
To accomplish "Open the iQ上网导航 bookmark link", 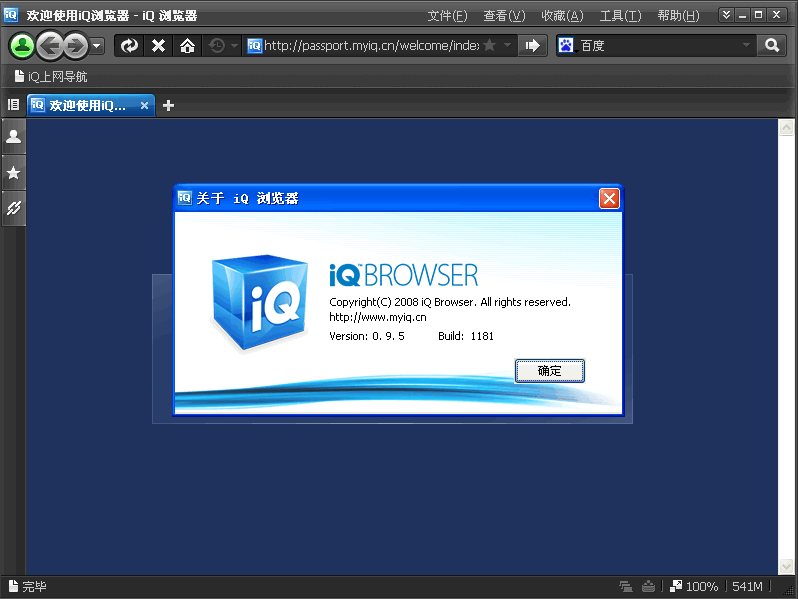I will [51, 76].
